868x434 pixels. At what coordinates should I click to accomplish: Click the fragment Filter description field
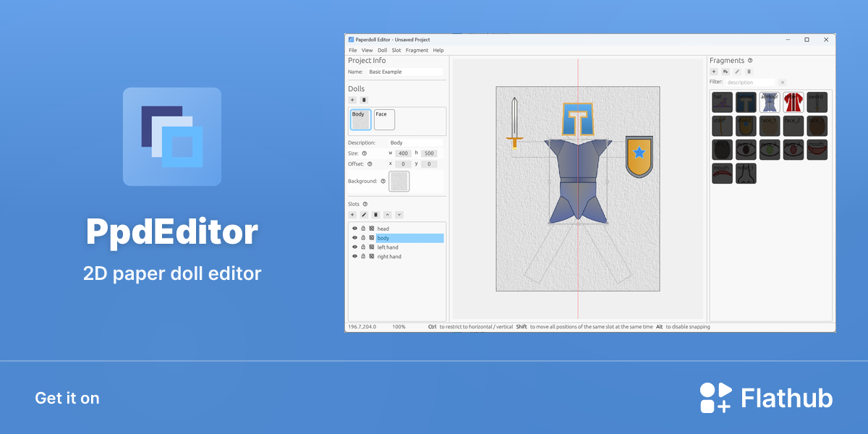[x=751, y=82]
